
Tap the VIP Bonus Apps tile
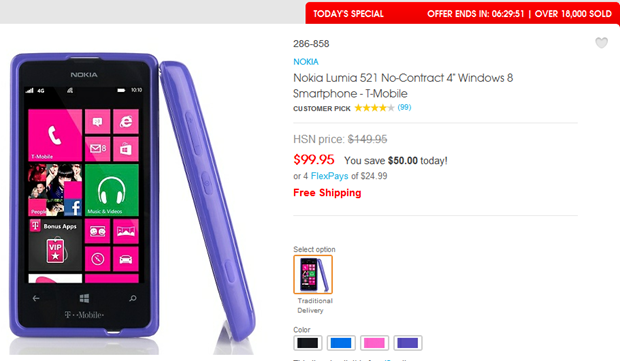pyautogui.click(x=55, y=245)
